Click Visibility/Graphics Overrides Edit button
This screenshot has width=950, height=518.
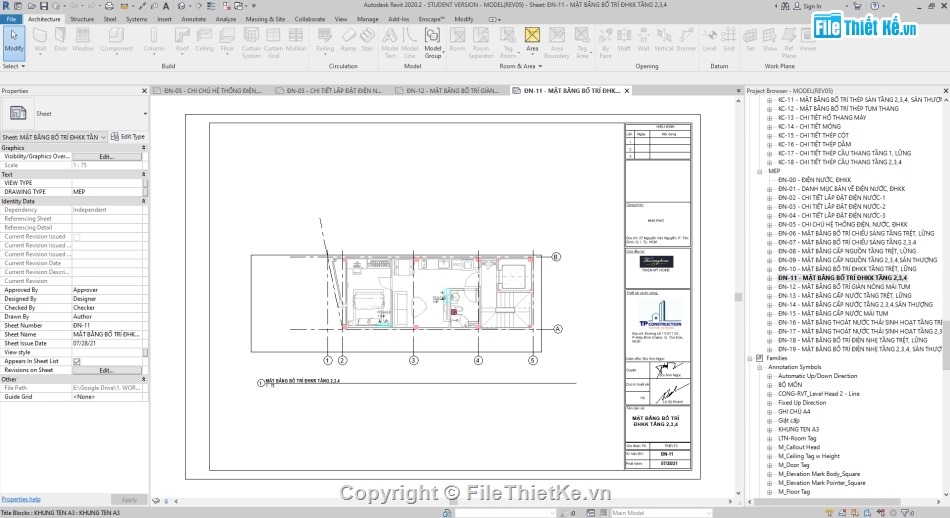coord(107,156)
